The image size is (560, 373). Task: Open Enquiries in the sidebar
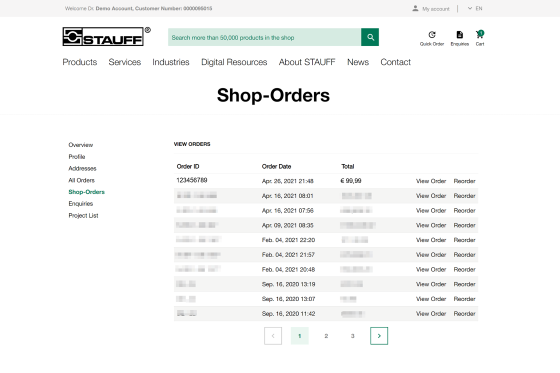(81, 204)
